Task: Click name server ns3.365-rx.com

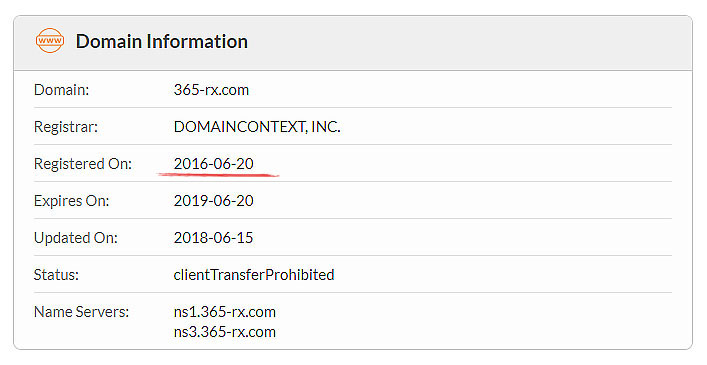Action: coord(225,332)
